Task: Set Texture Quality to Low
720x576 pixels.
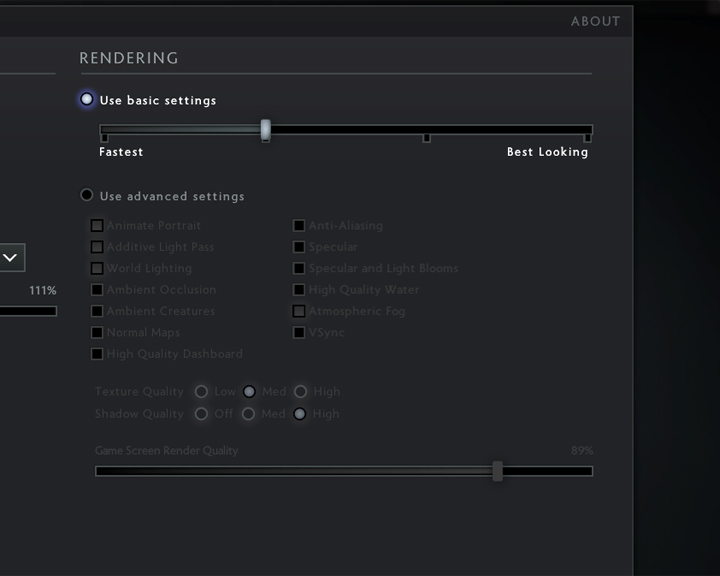Action: click(x=201, y=391)
